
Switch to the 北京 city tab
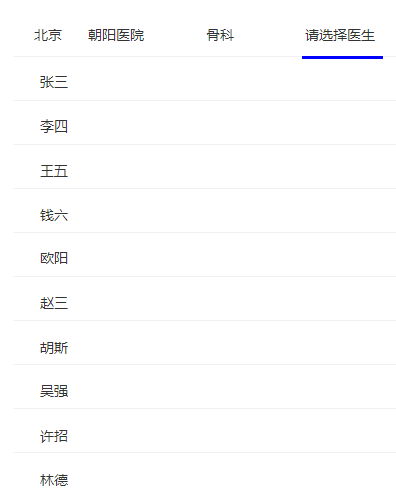click(x=48, y=35)
